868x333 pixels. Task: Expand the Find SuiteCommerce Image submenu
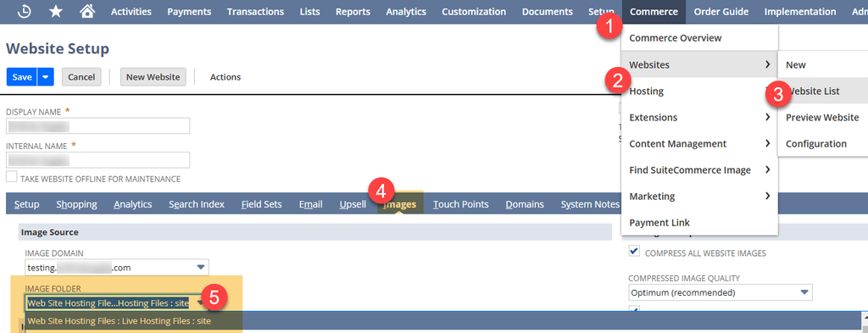tap(699, 169)
